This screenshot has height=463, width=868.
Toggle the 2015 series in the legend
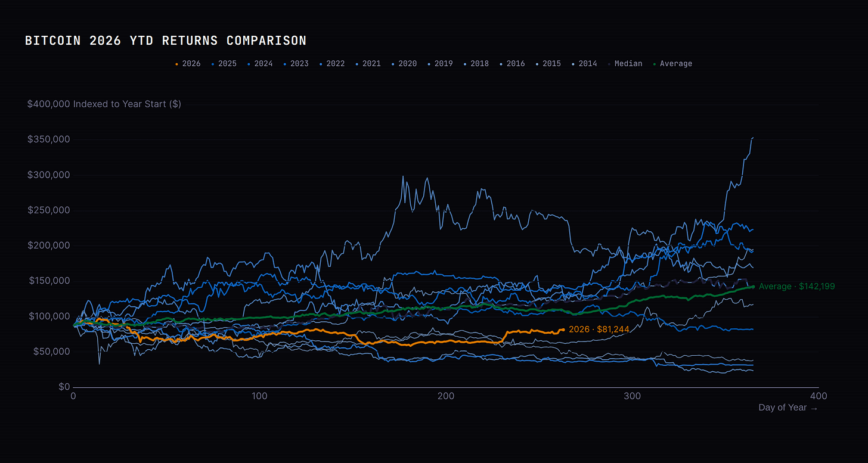pos(548,64)
